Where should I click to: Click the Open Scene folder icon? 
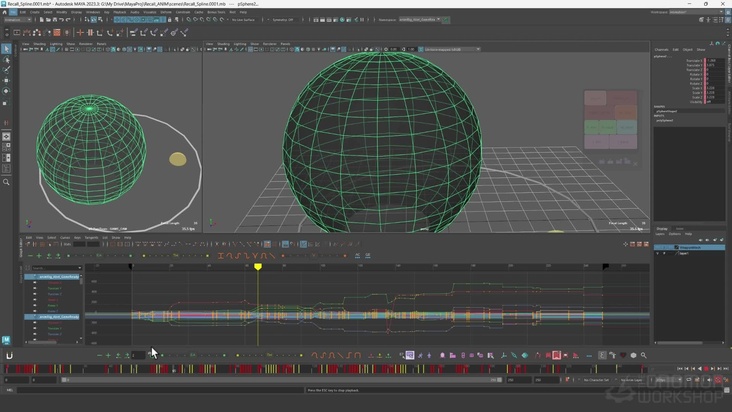[x=48, y=20]
